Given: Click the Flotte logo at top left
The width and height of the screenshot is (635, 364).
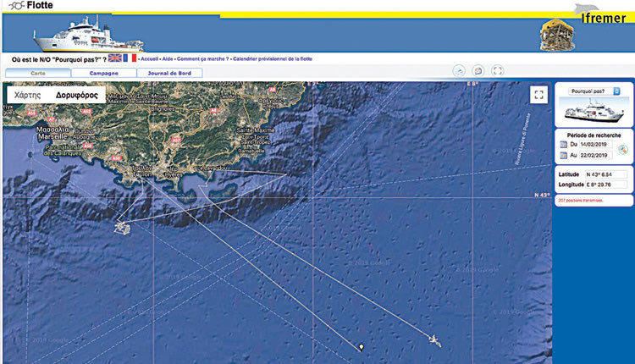Looking at the screenshot, I should click(x=30, y=5).
